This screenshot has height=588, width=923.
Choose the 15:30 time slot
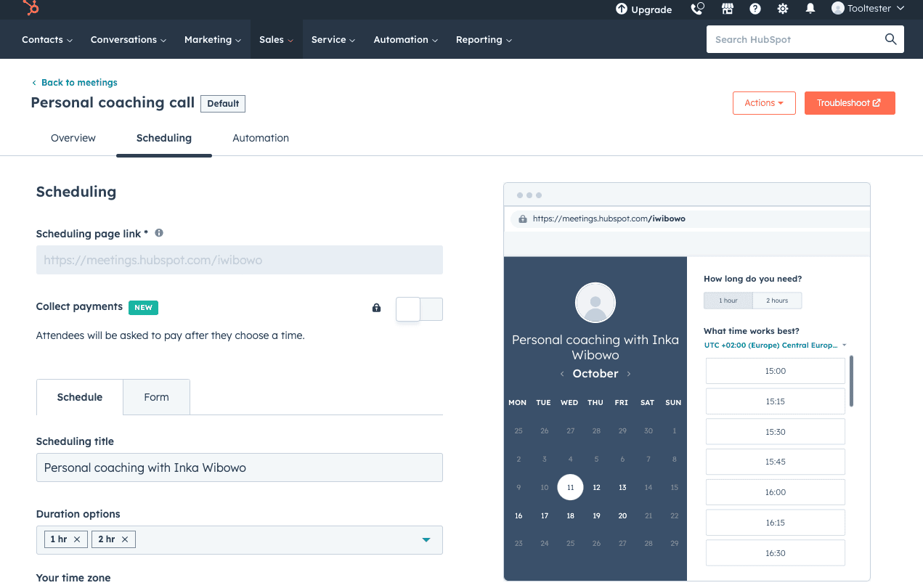[x=776, y=432]
